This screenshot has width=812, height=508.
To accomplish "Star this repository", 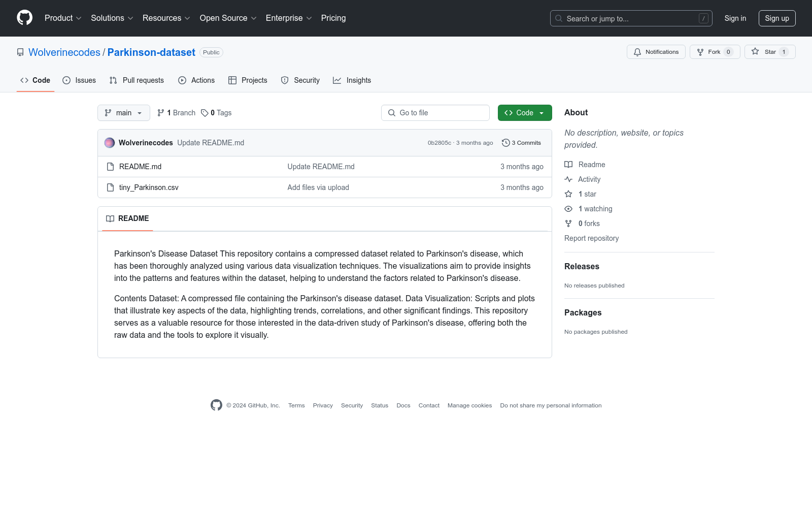I will point(770,52).
